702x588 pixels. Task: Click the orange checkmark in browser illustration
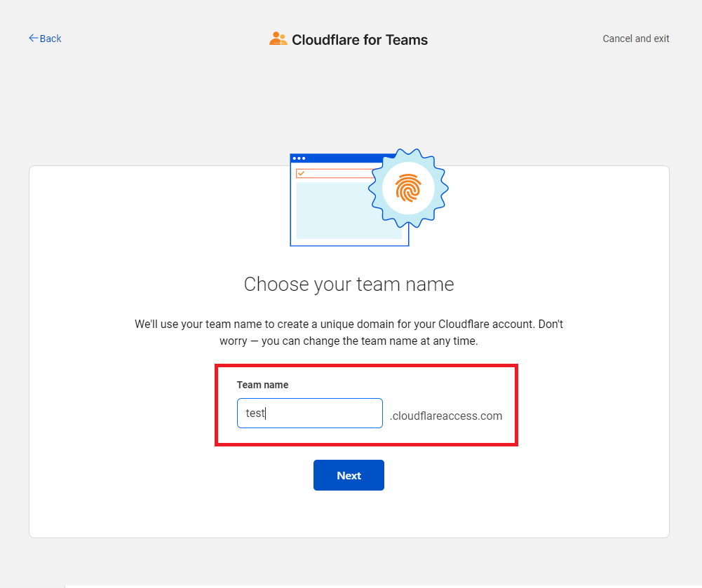point(302,173)
